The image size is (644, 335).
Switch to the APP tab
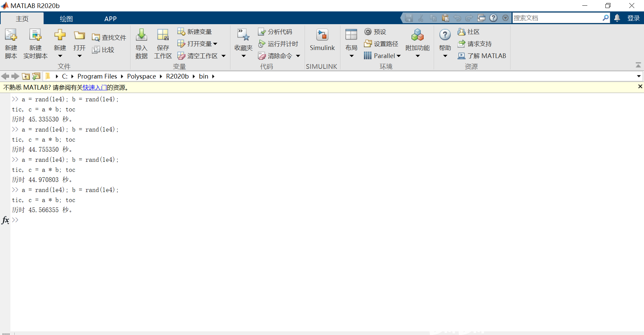point(110,19)
